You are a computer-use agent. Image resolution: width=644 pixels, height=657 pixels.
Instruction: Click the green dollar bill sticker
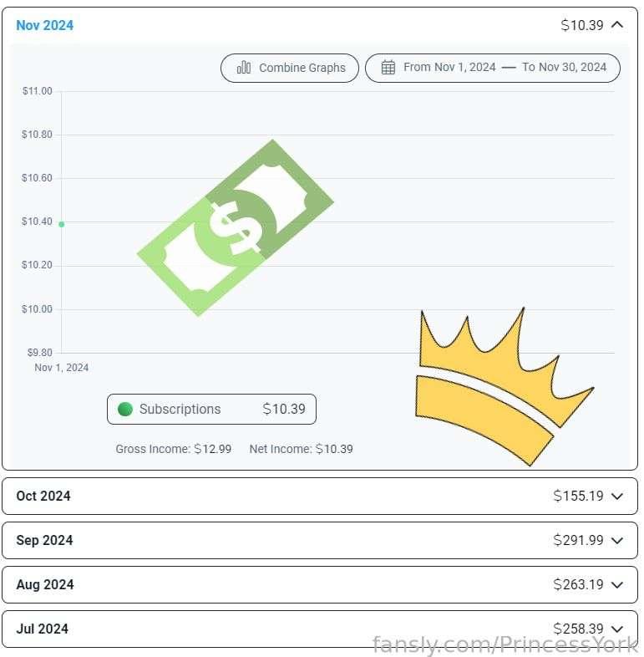(236, 228)
